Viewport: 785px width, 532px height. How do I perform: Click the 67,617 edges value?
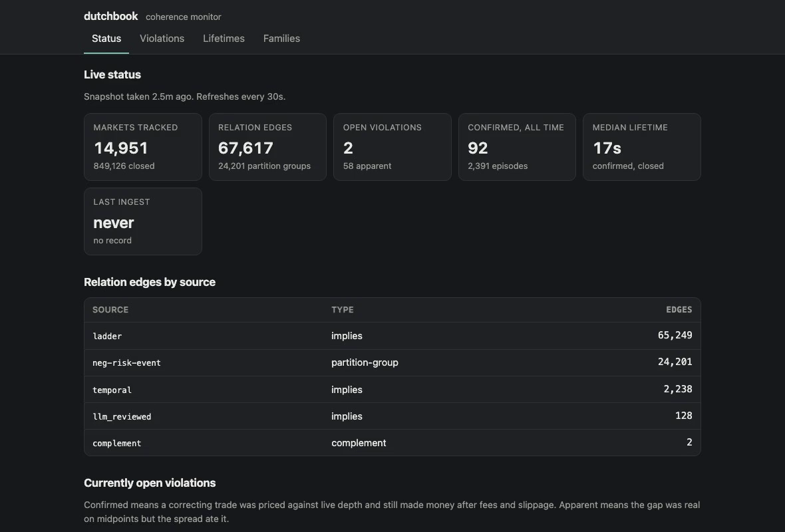pos(246,148)
